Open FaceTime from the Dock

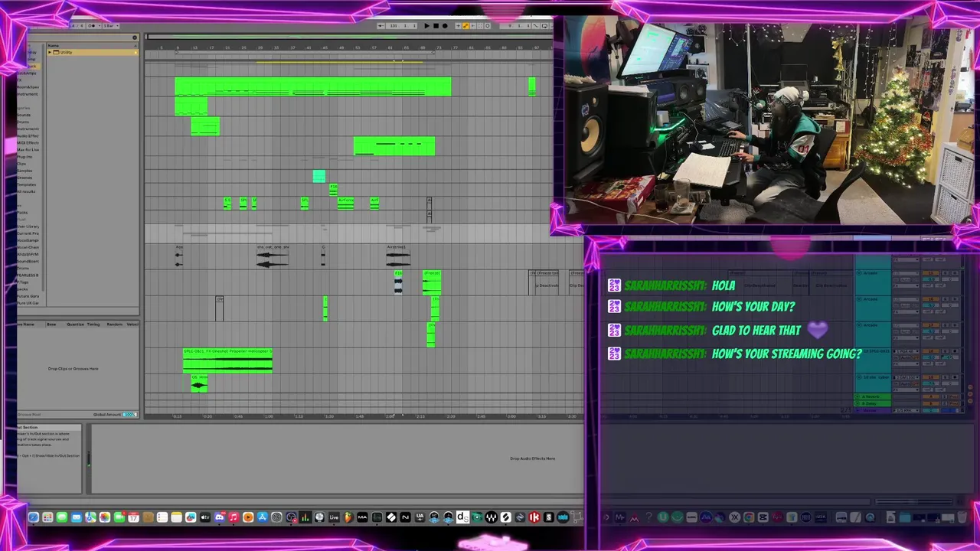(x=119, y=517)
